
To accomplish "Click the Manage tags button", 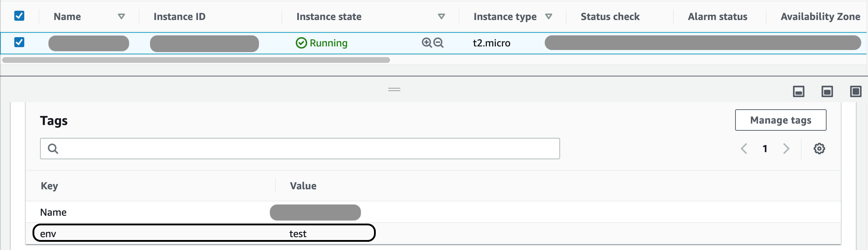I will coord(780,120).
